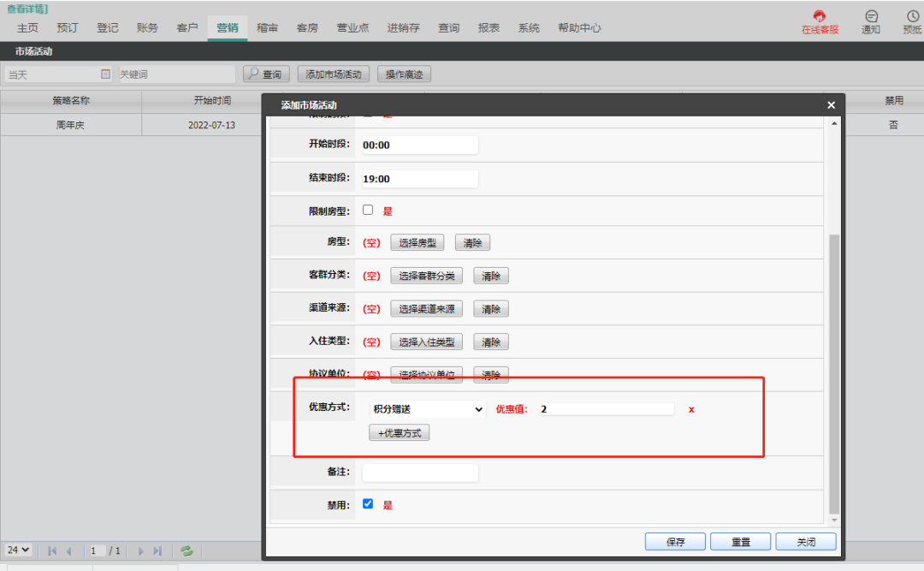Open the 积分赠送 discount type dropdown
Image resolution: width=924 pixels, height=571 pixels.
428,409
